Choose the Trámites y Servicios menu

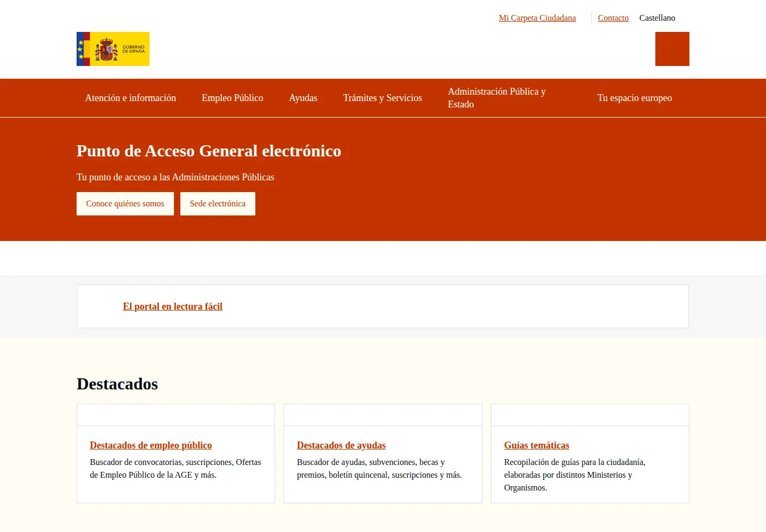382,98
